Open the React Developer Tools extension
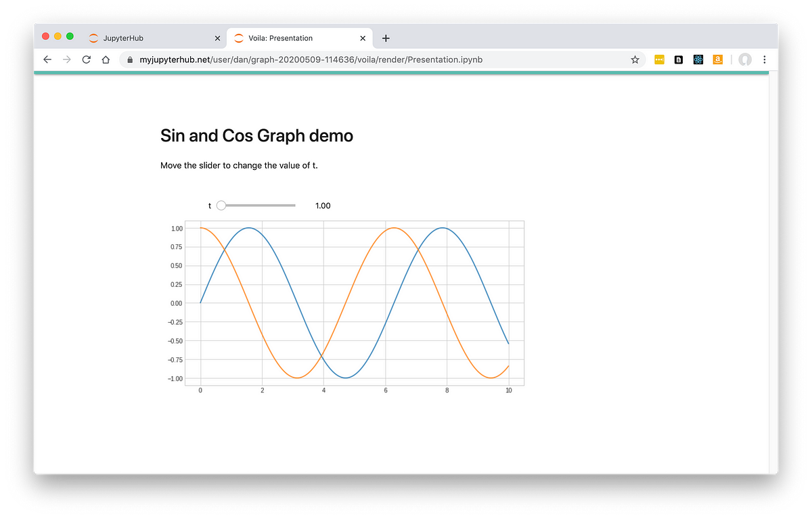Viewport: 812px width, 519px height. coord(698,60)
